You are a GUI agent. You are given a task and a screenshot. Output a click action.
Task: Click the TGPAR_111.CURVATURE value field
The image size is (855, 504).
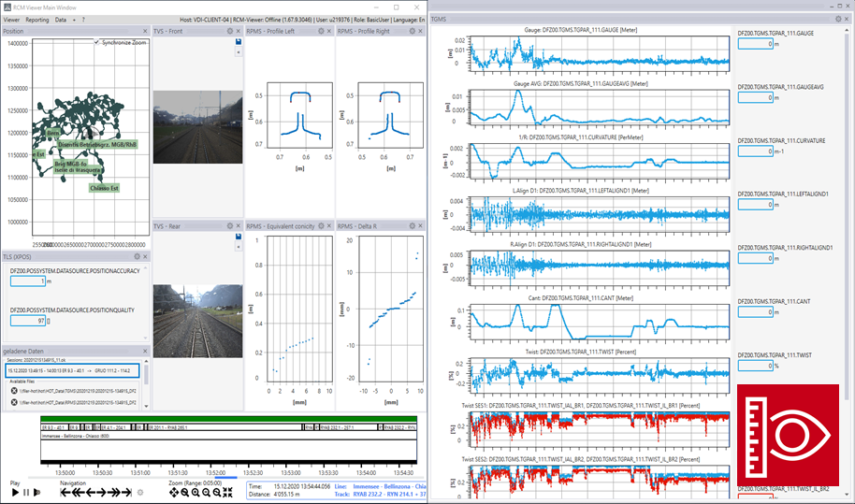[756, 151]
